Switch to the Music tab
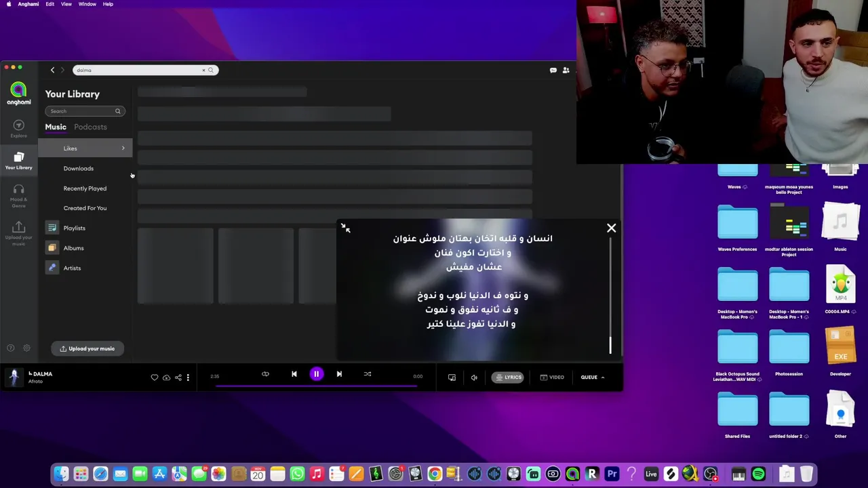The height and width of the screenshot is (488, 868). [x=56, y=127]
